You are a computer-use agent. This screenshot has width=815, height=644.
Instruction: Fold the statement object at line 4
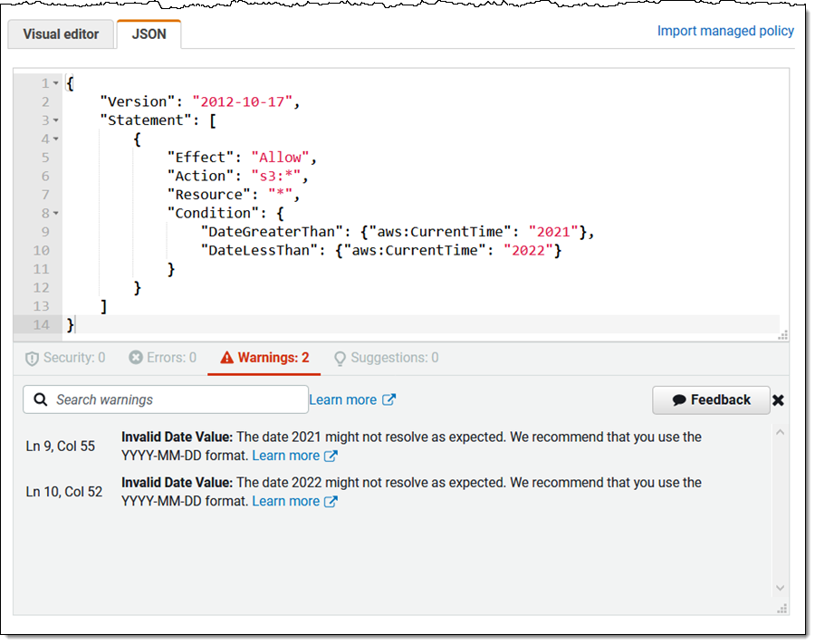pyautogui.click(x=56, y=139)
